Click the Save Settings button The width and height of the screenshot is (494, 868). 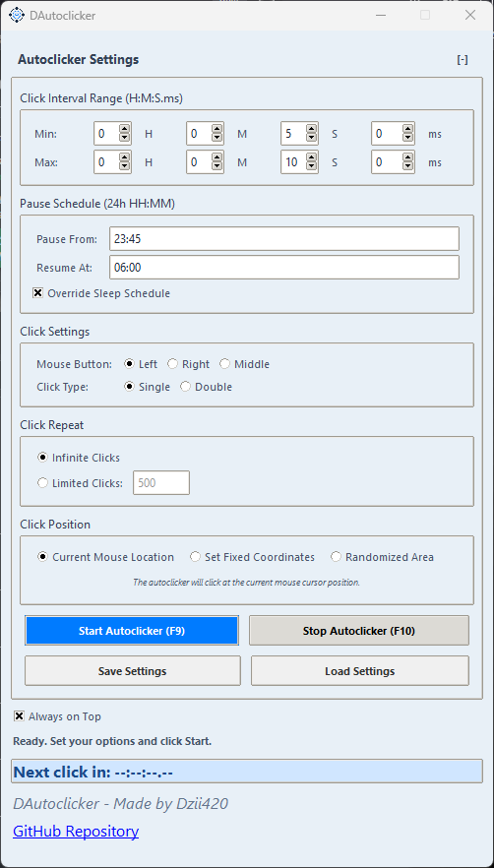click(x=133, y=671)
